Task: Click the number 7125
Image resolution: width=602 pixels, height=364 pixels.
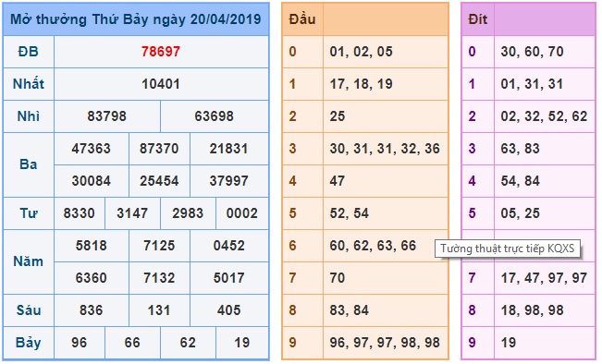Action: tap(159, 246)
